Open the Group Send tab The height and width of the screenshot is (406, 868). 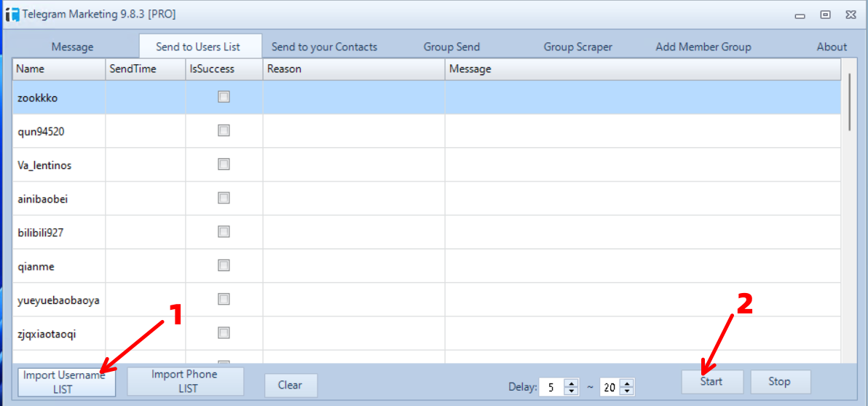click(451, 47)
